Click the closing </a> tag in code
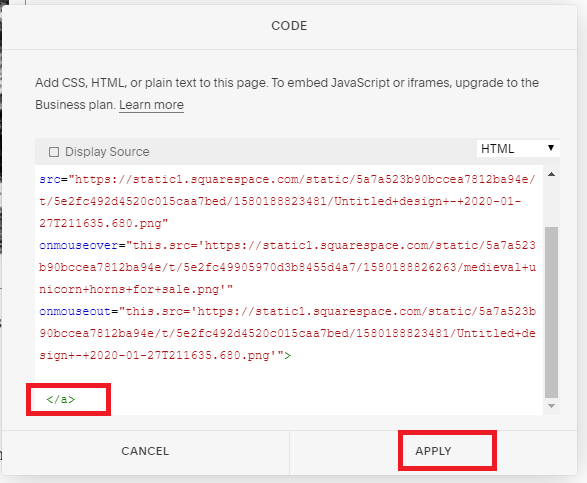This screenshot has width=587, height=483. (x=61, y=399)
